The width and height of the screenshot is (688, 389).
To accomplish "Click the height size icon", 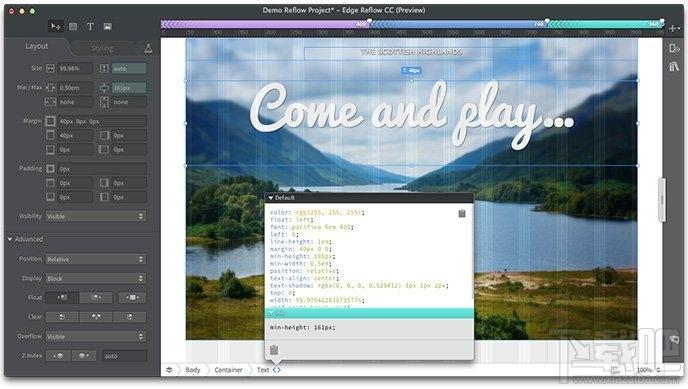I will [x=104, y=68].
